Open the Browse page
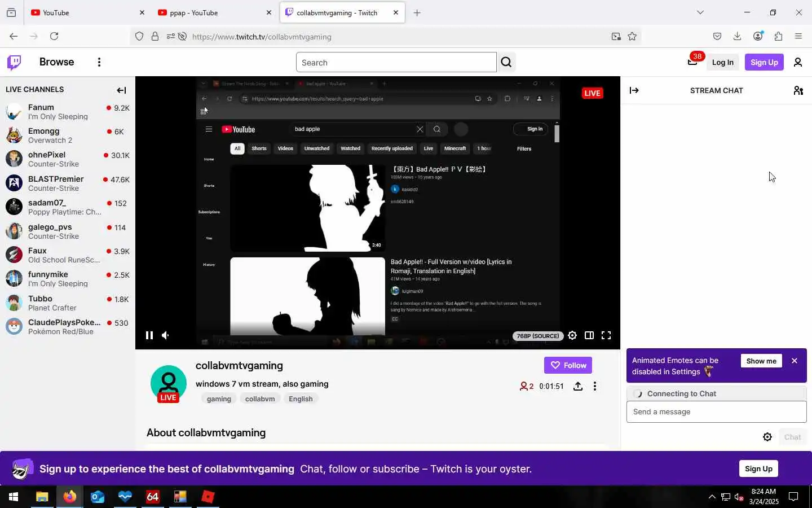 click(56, 62)
